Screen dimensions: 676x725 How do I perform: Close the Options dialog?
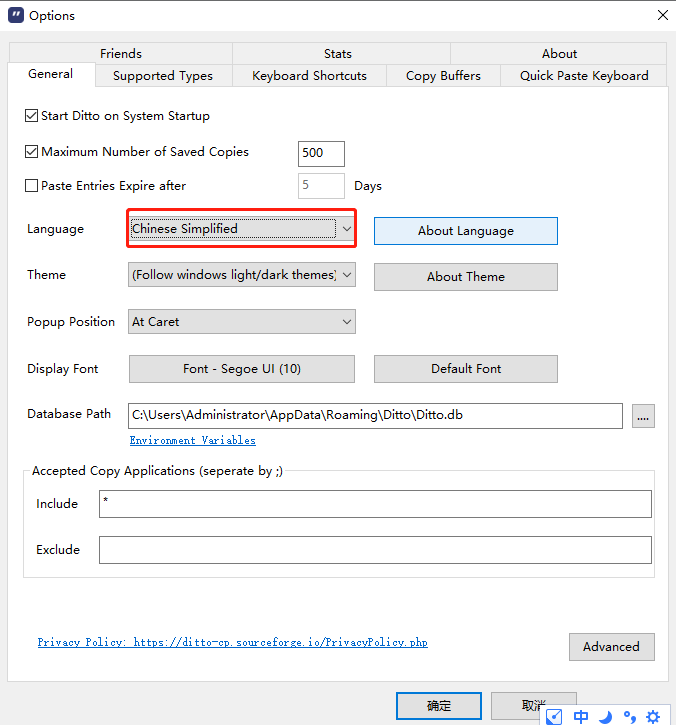[662, 15]
